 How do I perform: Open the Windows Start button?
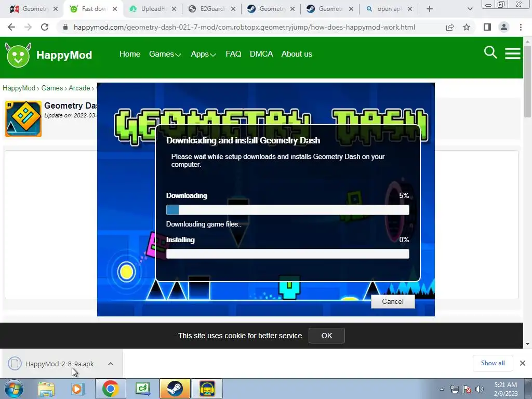point(14,389)
